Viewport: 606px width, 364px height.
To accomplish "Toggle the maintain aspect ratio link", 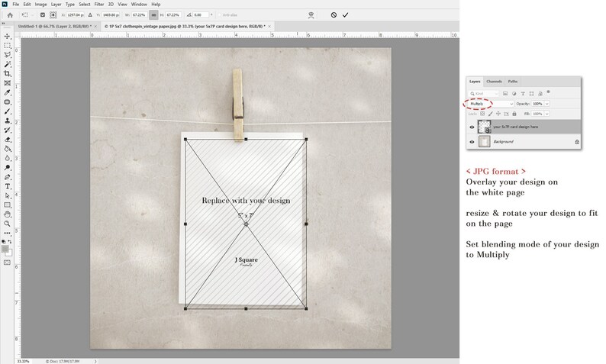I will (x=154, y=15).
